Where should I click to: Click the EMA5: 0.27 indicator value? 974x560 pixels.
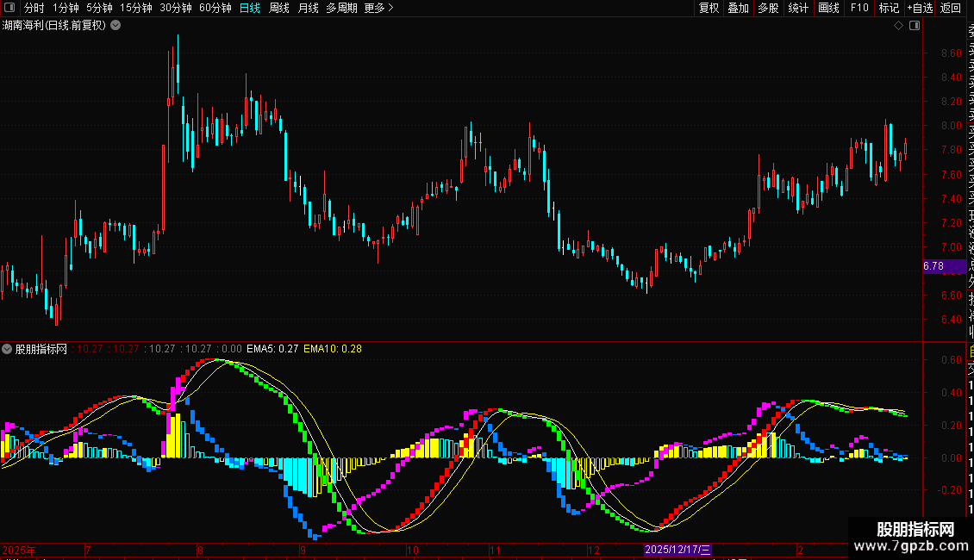point(272,349)
